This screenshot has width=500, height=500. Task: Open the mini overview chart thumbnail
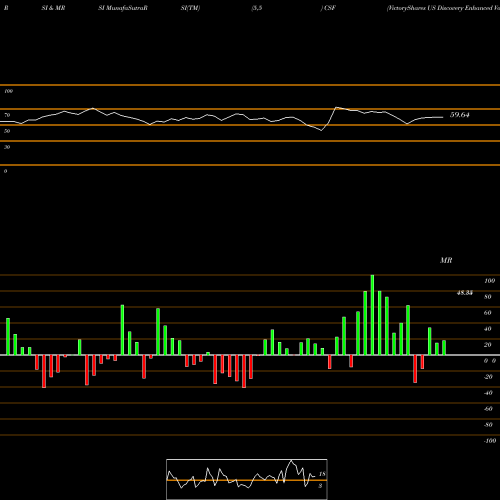[x=247, y=479]
